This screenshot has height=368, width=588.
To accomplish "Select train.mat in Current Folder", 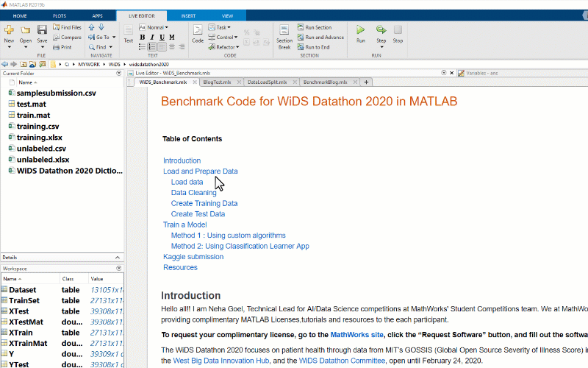I will [x=33, y=115].
